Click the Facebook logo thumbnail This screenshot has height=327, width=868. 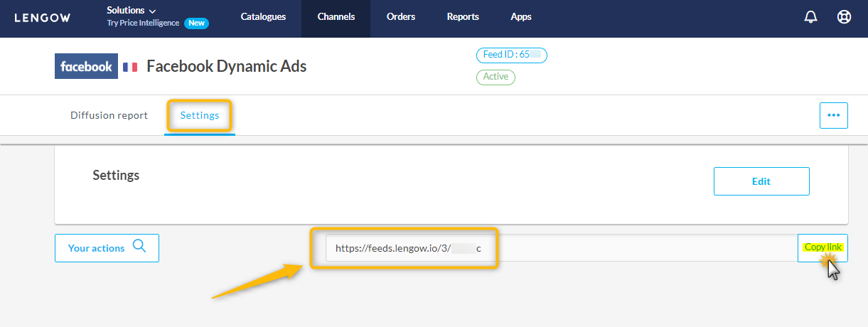click(x=86, y=66)
